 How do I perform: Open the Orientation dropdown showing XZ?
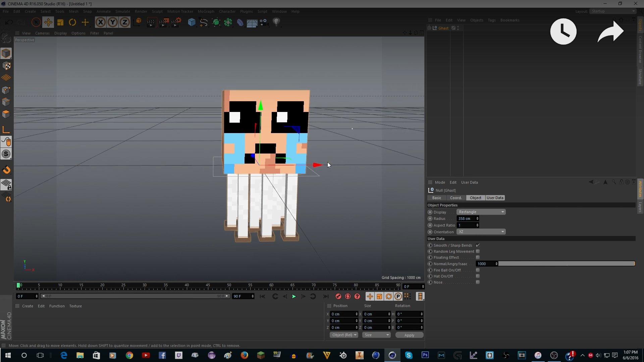pyautogui.click(x=481, y=232)
